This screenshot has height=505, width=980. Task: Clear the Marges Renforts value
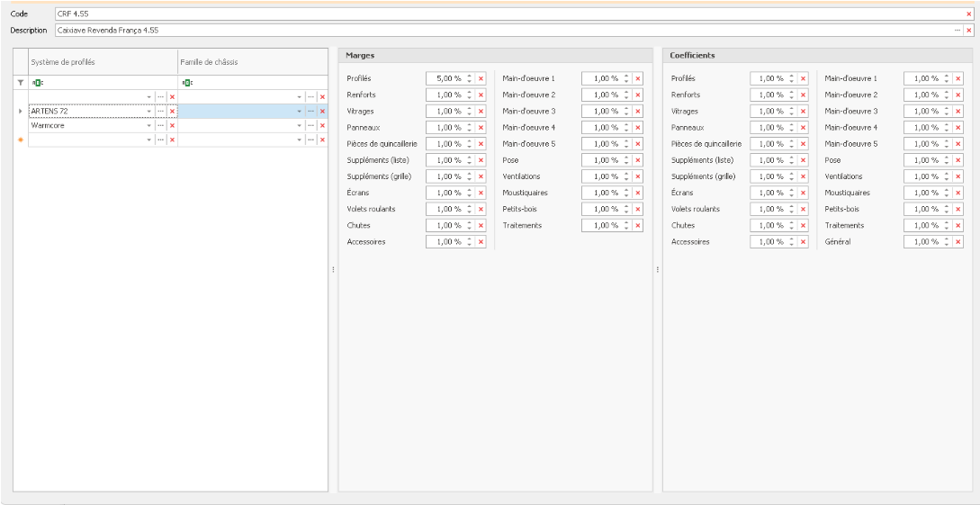tap(481, 95)
